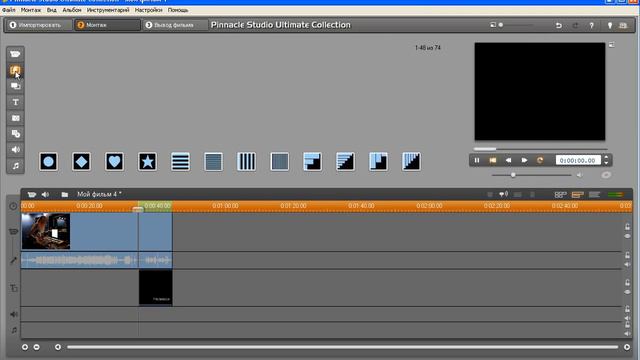Open the video toolbox above the timeline
640x360 pixels.
[31, 195]
